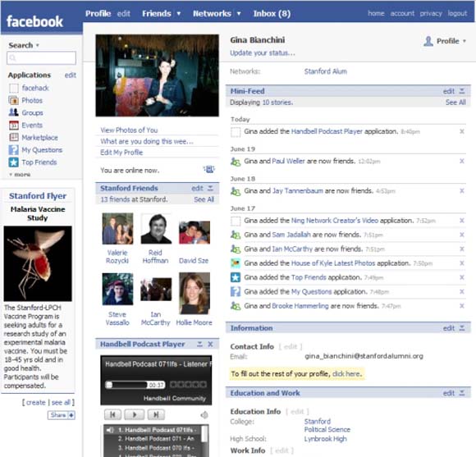Collapse the Handbell Podcast Player box
This screenshot has height=457, width=476.
pyautogui.click(x=199, y=344)
